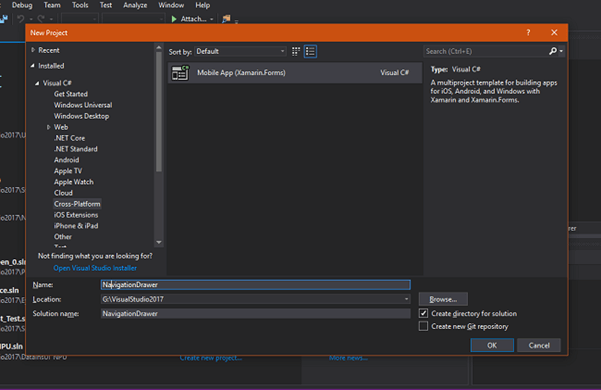Screen dimensions: 601x390
Task: Click the green Attach play icon
Action: [174, 19]
